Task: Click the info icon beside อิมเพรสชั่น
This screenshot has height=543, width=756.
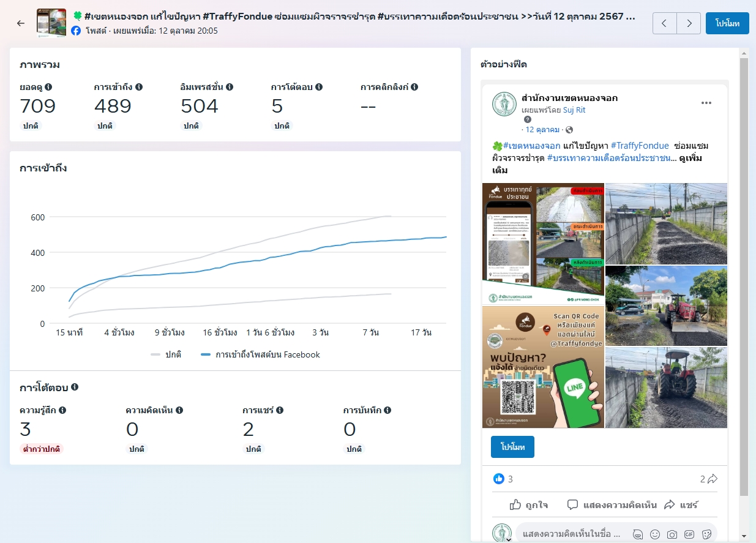Action: (230, 87)
